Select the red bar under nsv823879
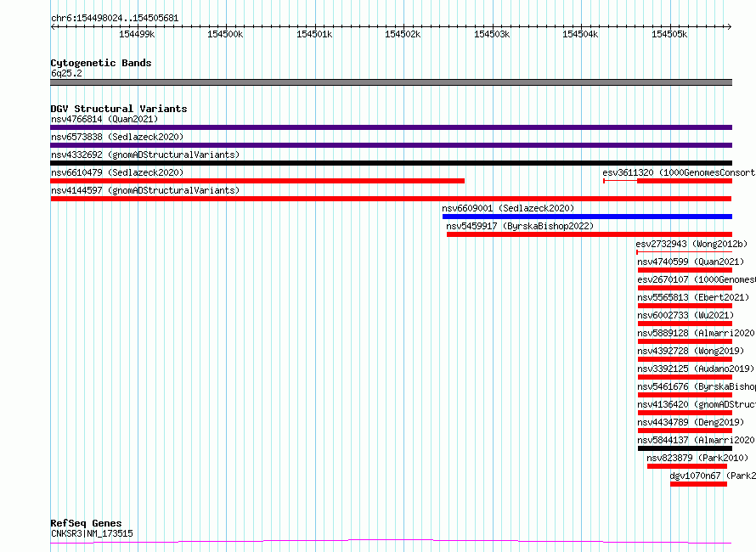Viewport: 756px width, 552px height. tap(687, 467)
